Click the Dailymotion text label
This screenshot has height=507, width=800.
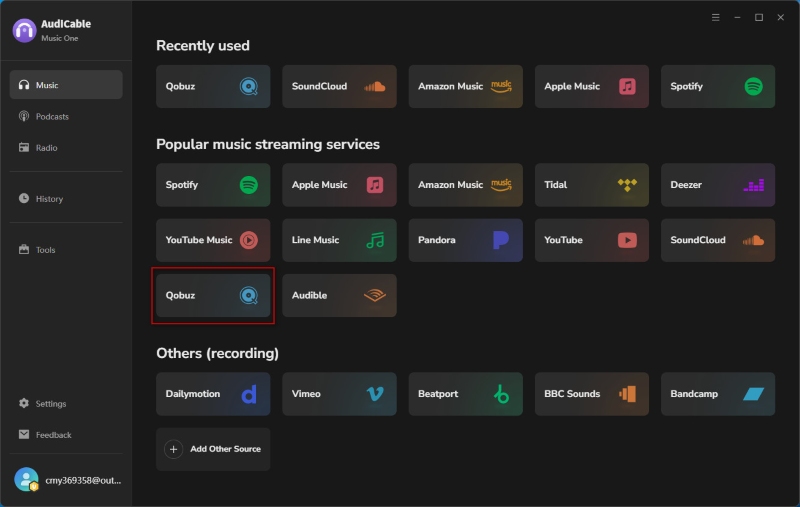[192, 394]
